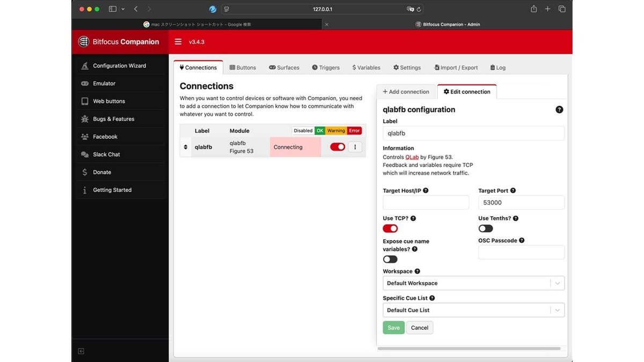This screenshot has height=362, width=644.
Task: Click the Connecting status cell
Action: tap(295, 147)
